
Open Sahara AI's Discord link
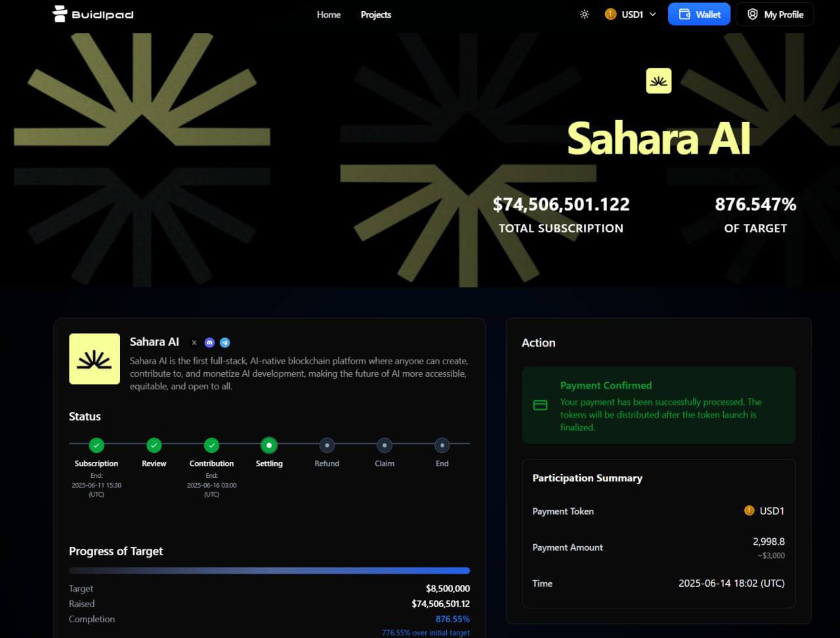[x=209, y=343]
